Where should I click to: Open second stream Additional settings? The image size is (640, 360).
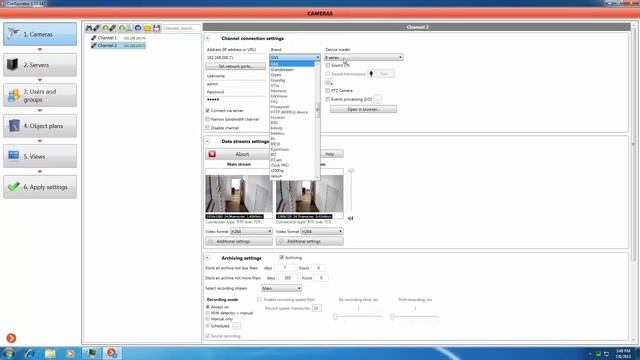(x=309, y=241)
